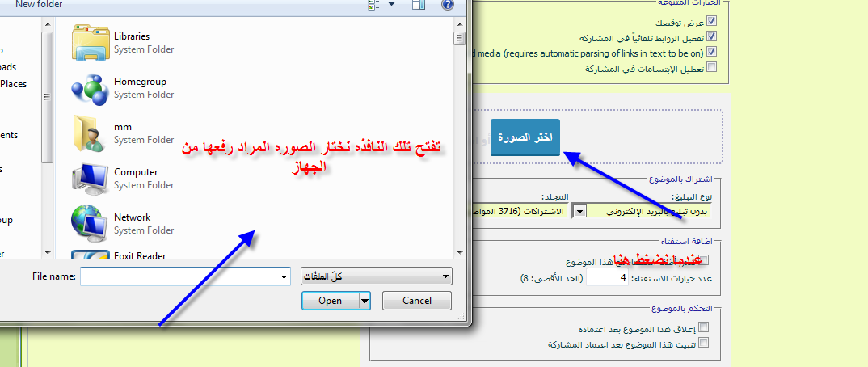868x367 pixels.
Task: Expand the File name history dropdown arrow
Action: pyautogui.click(x=284, y=276)
